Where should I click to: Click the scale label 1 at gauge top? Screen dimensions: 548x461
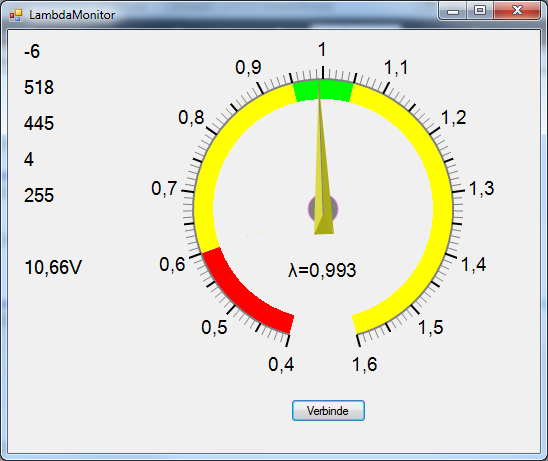pos(322,49)
